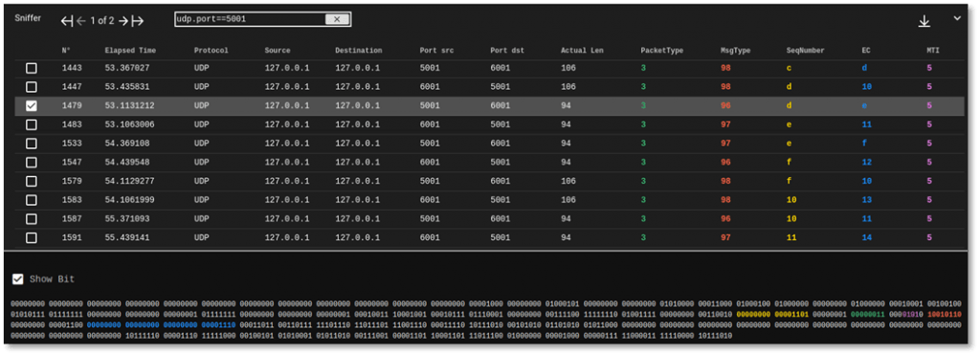This screenshot has height=356, width=980.
Task: Check the box for packet 1587
Action: tap(32, 219)
